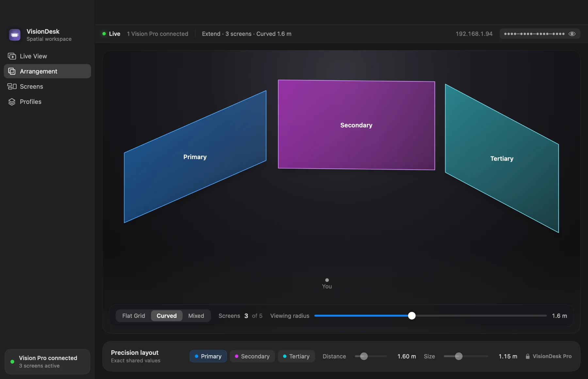The width and height of the screenshot is (588, 379).
Task: Click the 'Exact shared values' subtitle
Action: (136, 360)
